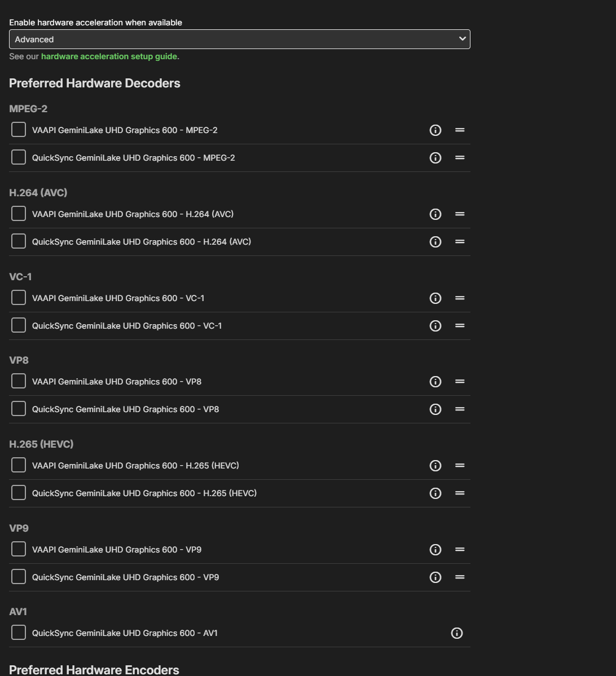
Task: Check QuickSync AV1 decoder option
Action: coord(19,633)
